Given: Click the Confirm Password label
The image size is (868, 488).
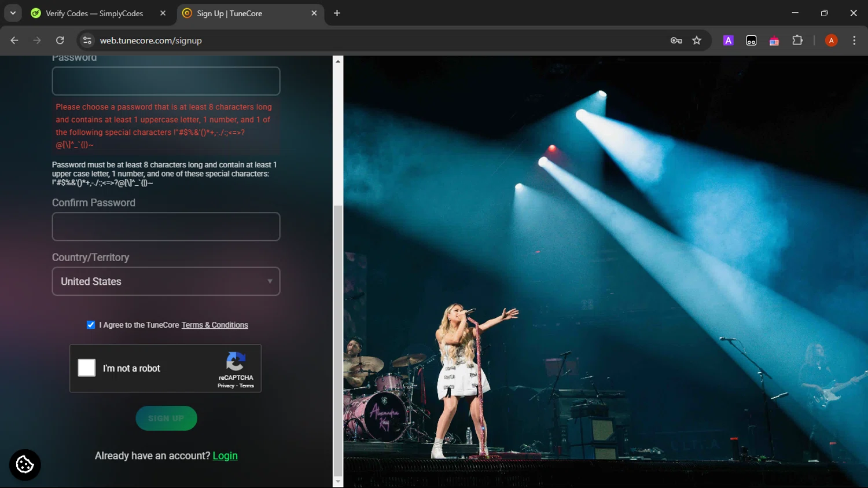Looking at the screenshot, I should pos(94,203).
